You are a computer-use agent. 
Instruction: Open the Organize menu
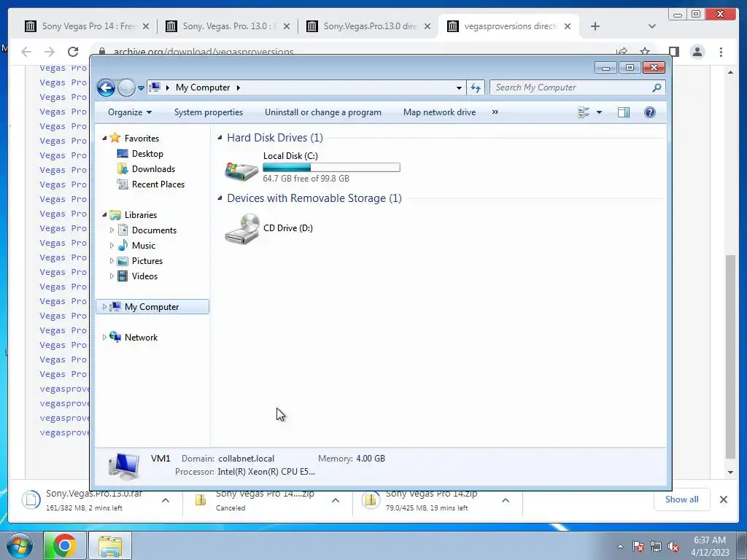(x=130, y=112)
